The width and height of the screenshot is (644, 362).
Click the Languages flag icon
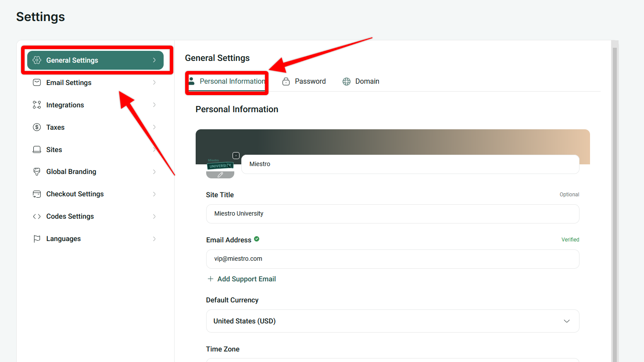point(37,239)
